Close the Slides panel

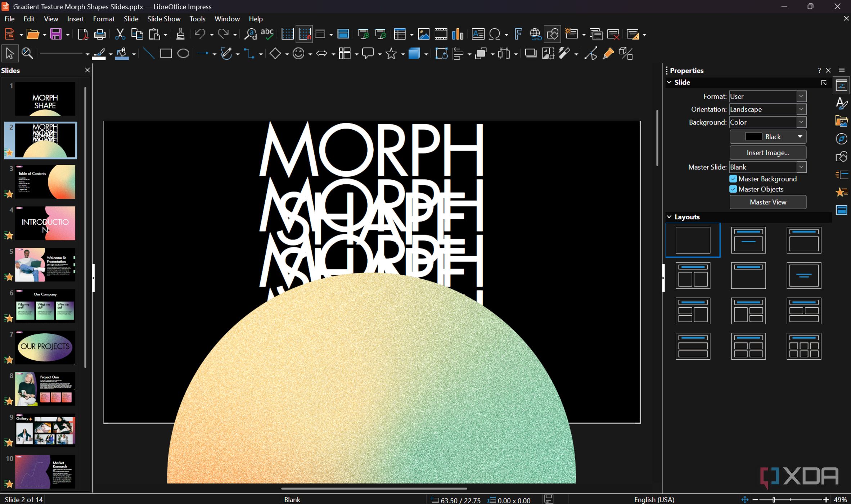click(87, 70)
